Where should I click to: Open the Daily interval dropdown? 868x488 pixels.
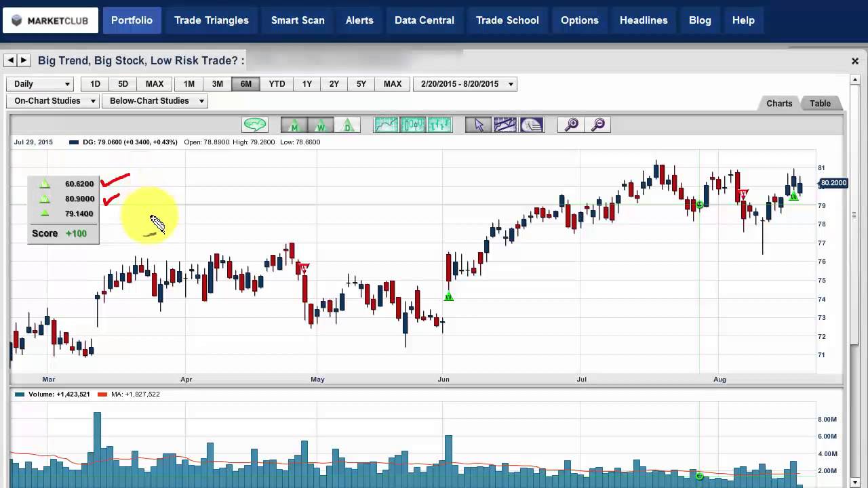pos(41,84)
